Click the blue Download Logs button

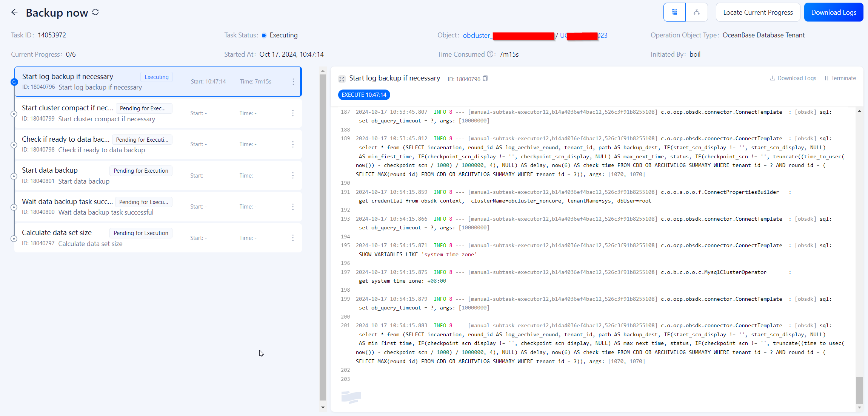point(834,12)
